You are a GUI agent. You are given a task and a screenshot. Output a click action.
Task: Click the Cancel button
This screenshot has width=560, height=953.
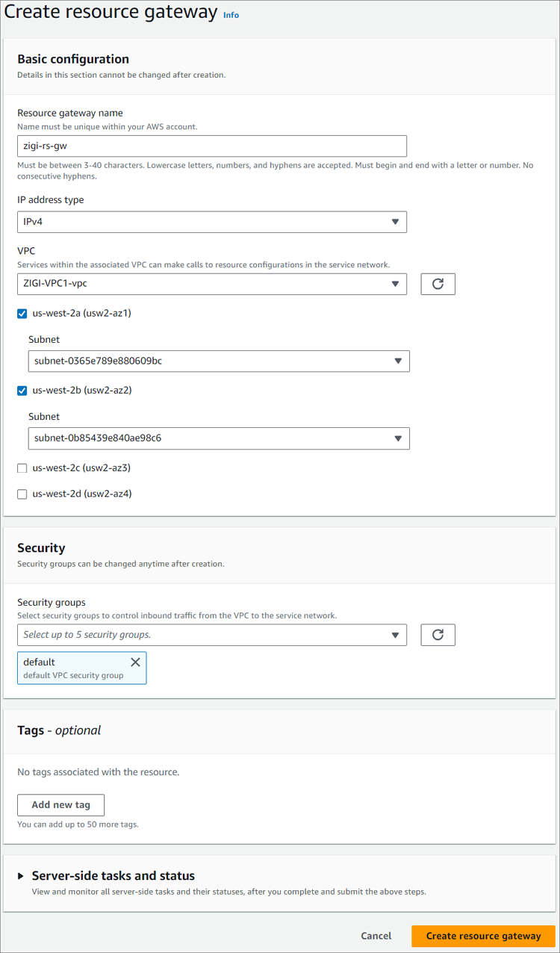pos(376,936)
